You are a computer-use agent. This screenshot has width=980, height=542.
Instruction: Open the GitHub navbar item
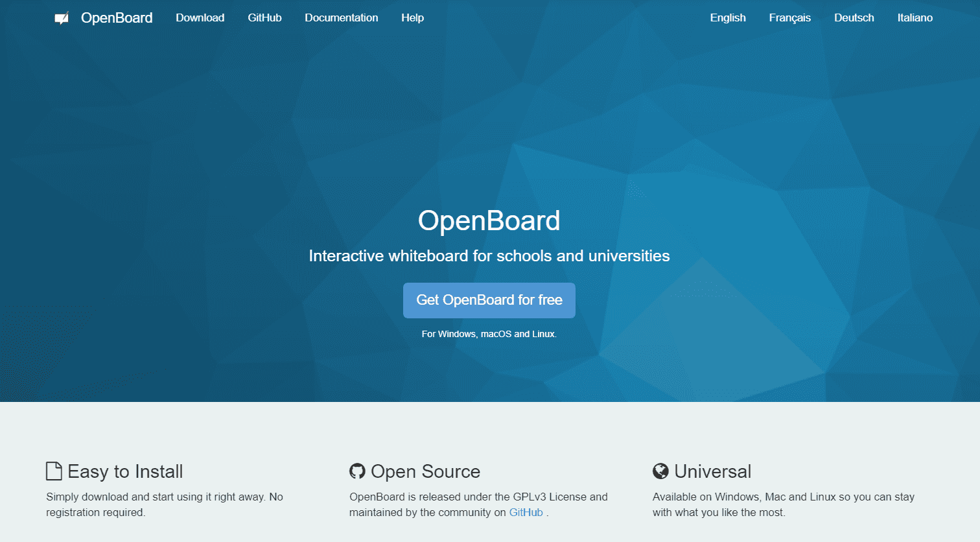click(x=264, y=18)
